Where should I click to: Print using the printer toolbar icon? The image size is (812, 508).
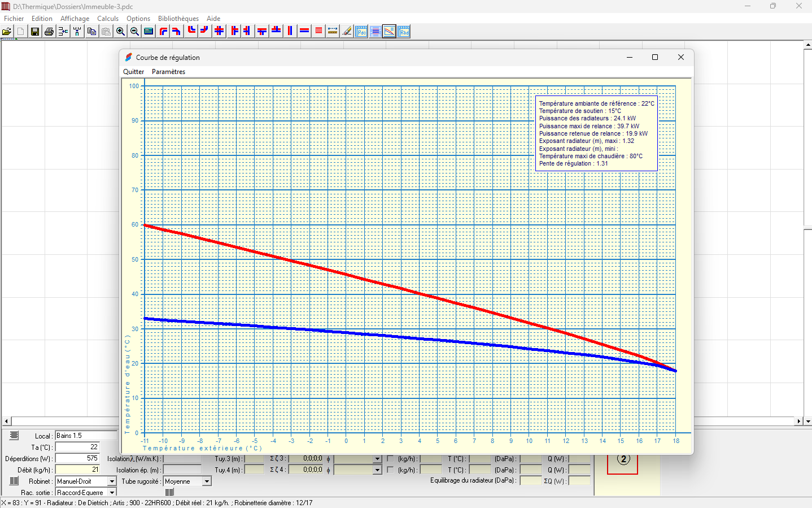click(49, 32)
